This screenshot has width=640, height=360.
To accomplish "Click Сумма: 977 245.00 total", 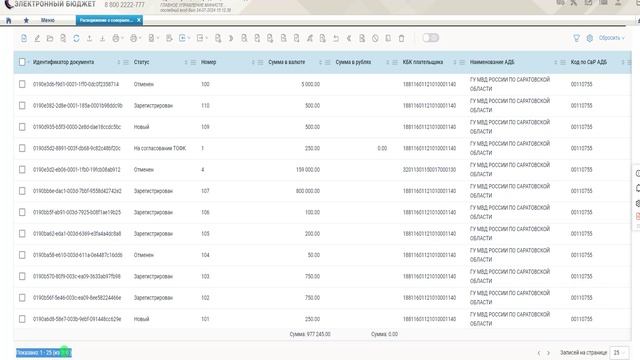I will click(310, 334).
